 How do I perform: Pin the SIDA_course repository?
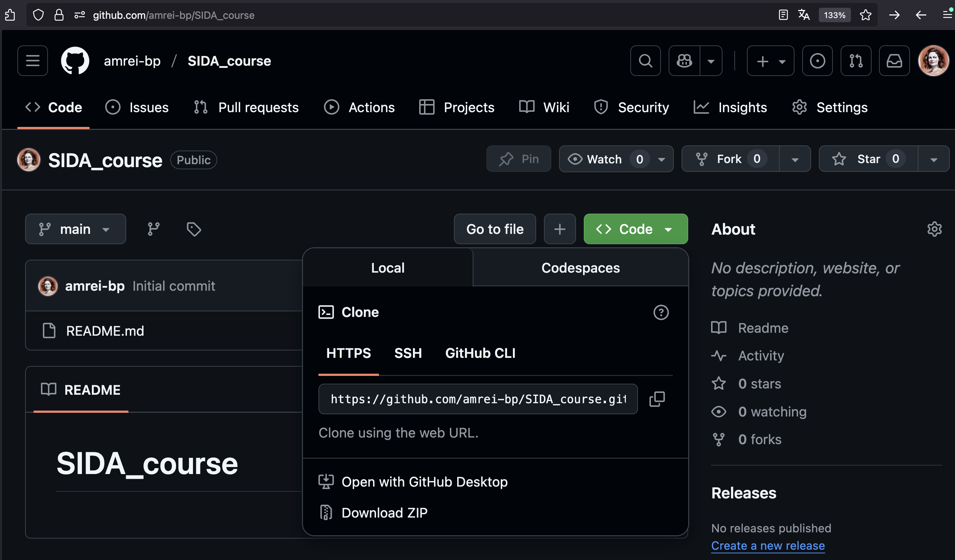518,159
